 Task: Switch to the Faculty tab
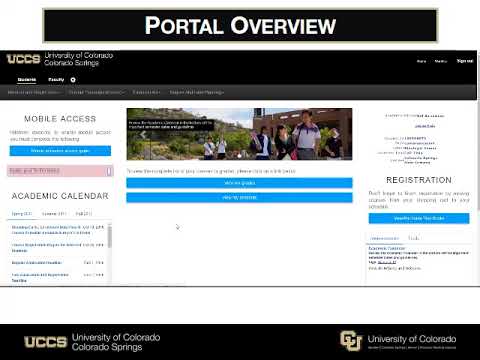56,80
